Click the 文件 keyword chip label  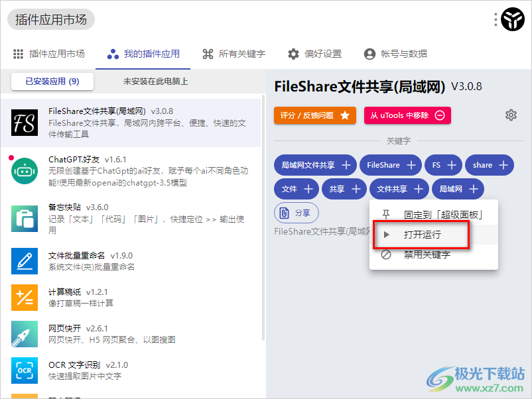[x=289, y=189]
